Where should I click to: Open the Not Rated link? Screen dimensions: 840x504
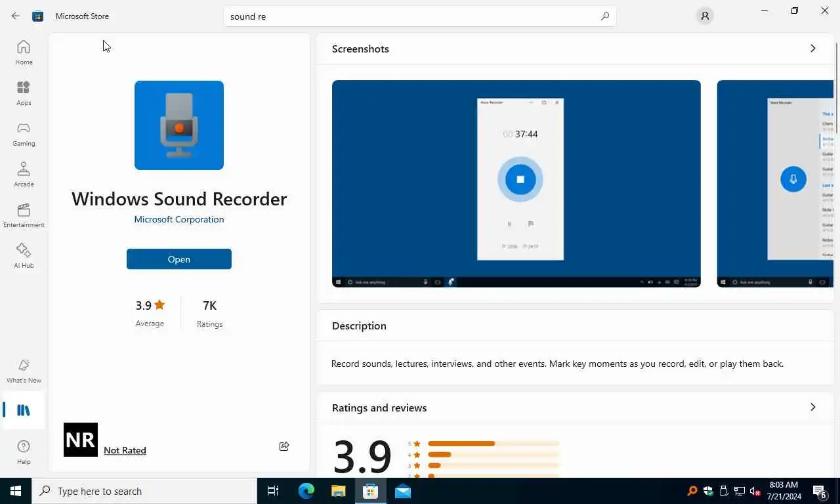coord(125,450)
